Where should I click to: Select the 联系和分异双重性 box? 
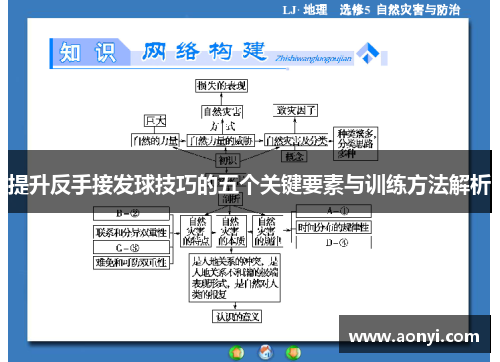pos(131,232)
